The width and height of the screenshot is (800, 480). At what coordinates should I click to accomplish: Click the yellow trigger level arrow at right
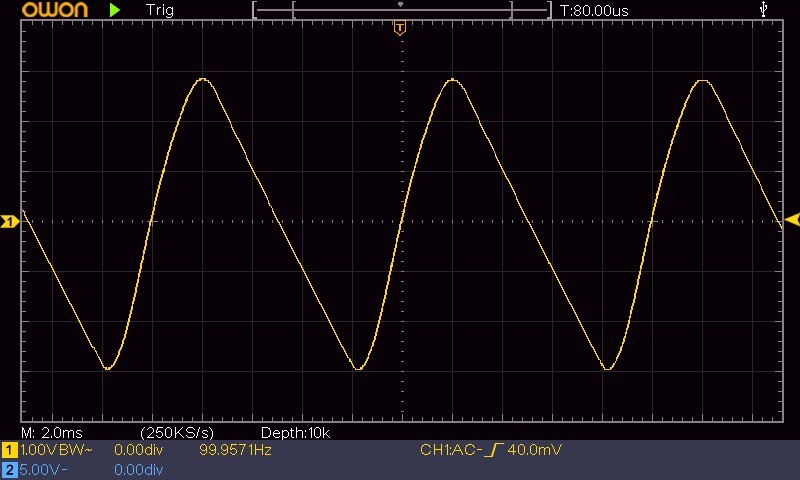coord(792,220)
